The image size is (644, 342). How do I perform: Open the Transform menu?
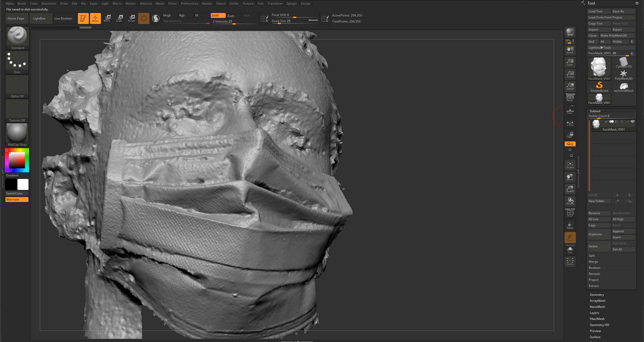tap(275, 4)
